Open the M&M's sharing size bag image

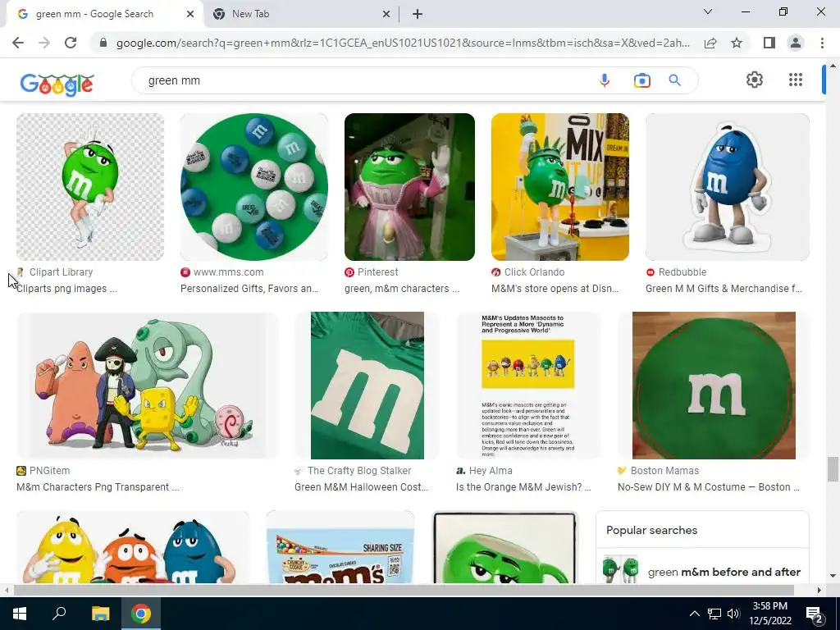coord(340,547)
